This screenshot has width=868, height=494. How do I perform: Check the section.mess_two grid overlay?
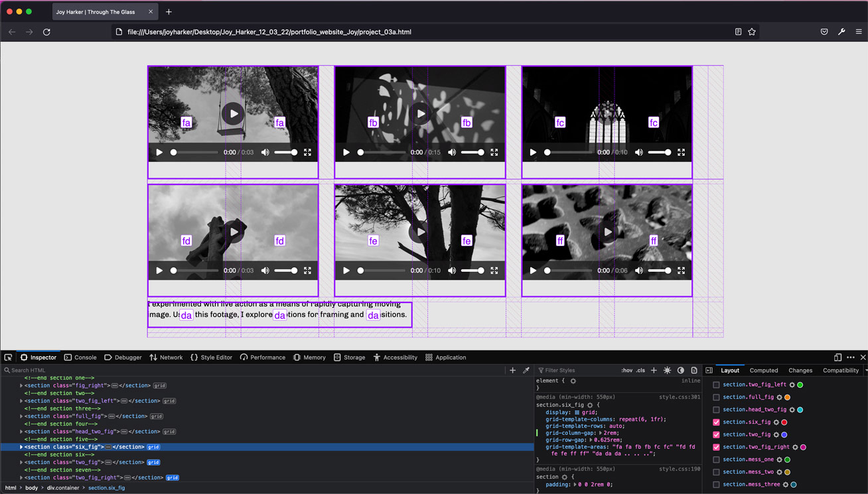pyautogui.click(x=716, y=472)
